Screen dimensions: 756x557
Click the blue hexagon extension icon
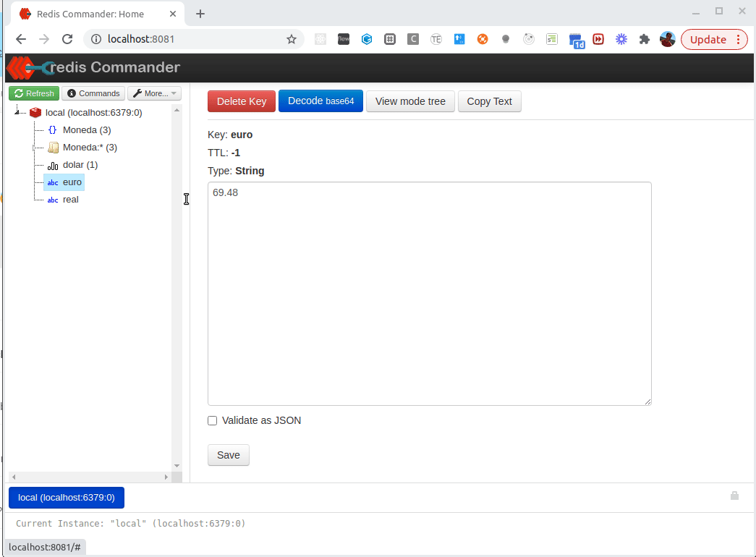(367, 39)
